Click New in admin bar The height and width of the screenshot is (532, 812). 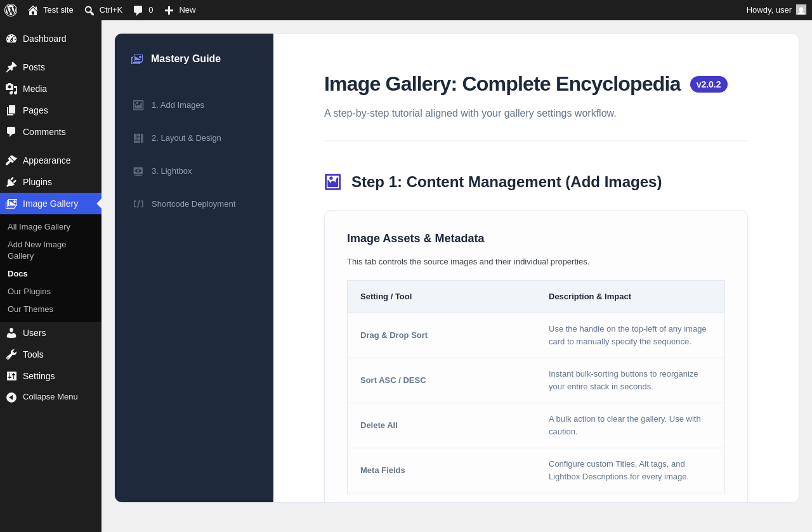[x=187, y=10]
